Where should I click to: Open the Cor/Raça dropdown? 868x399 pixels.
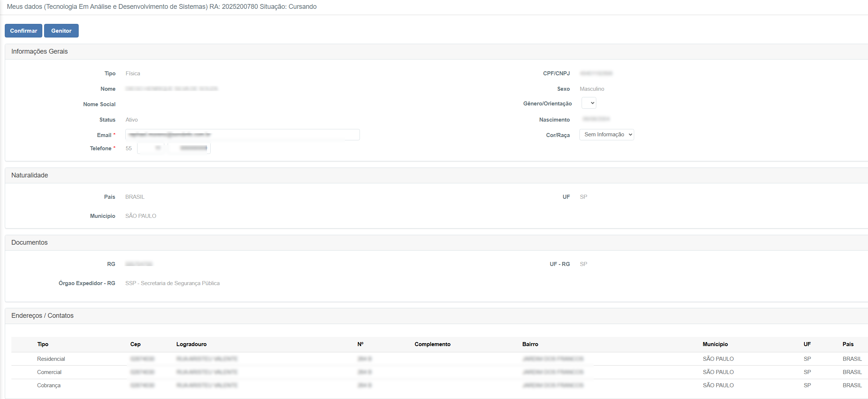click(607, 135)
